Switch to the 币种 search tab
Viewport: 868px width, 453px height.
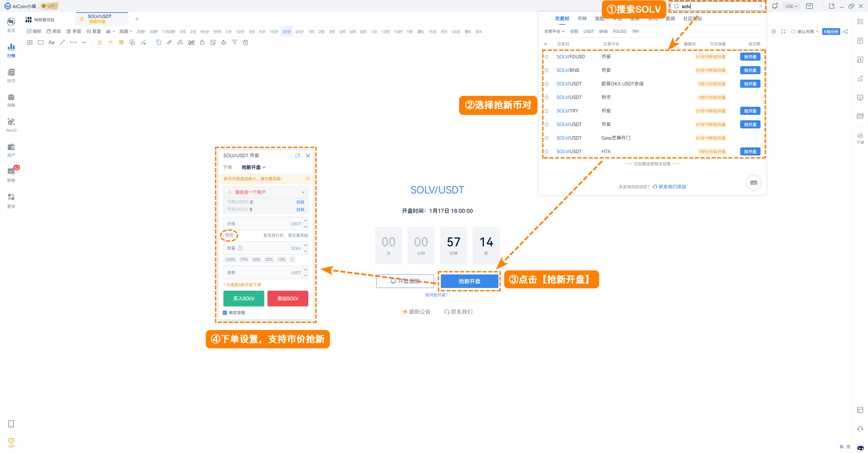[582, 19]
